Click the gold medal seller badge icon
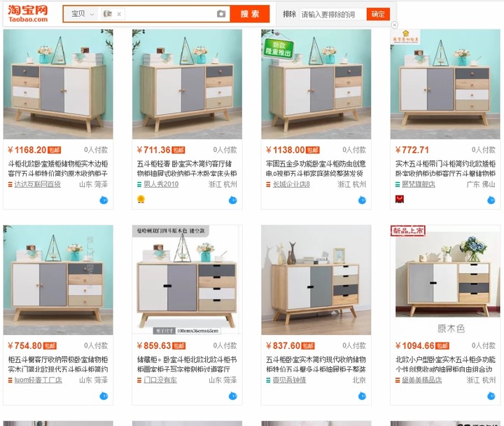The height and width of the screenshot is (426, 504). [141, 200]
